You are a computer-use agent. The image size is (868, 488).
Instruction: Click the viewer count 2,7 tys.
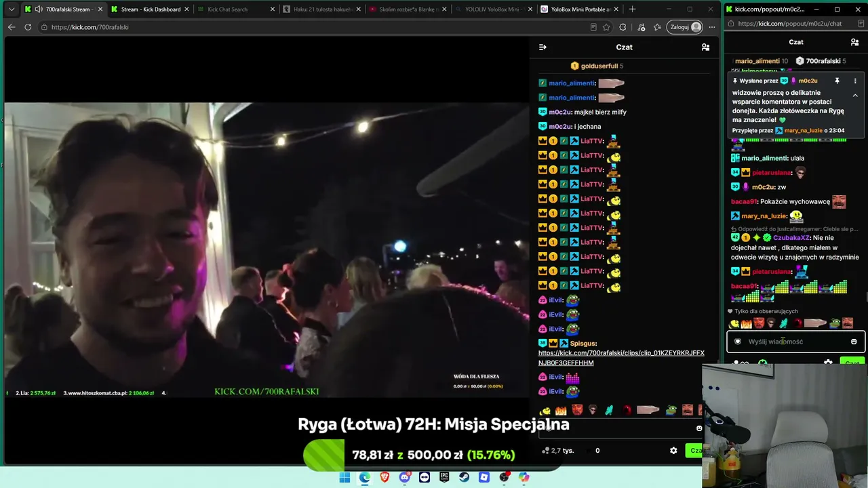tap(558, 451)
